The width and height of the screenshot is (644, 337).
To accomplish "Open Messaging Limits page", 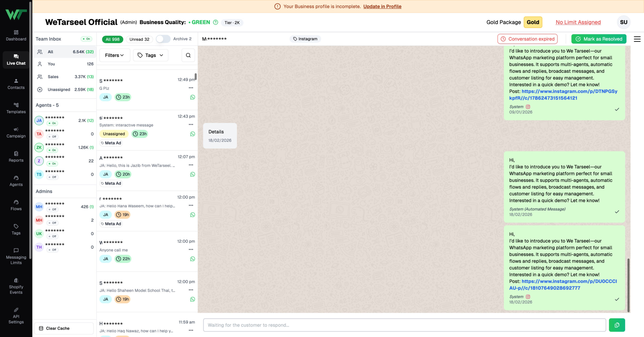I will [16, 257].
